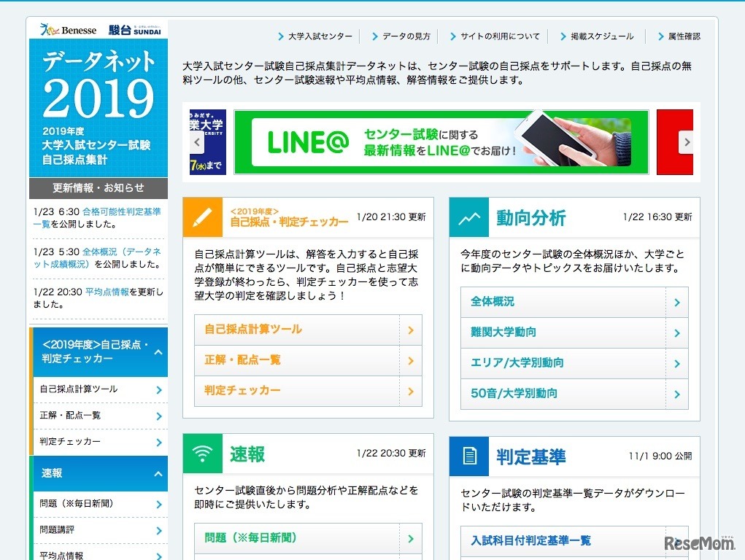Click the trend chart icon on the 動向分析 panel

469,217
